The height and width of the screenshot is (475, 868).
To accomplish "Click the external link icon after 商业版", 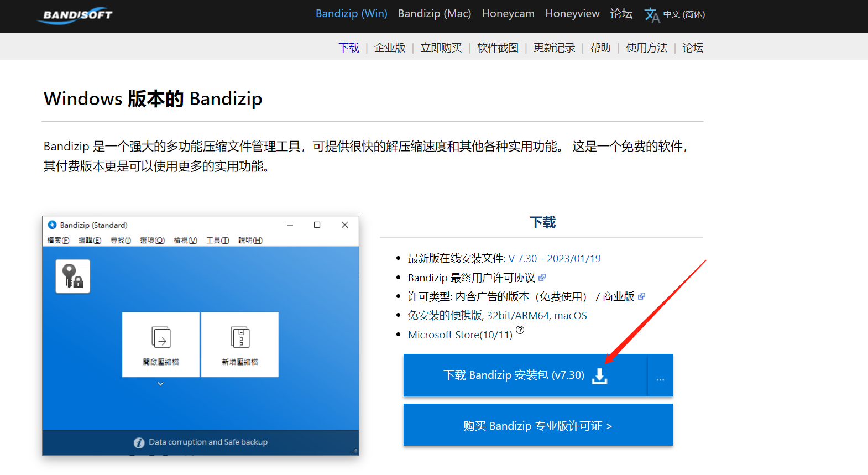I will (x=641, y=296).
